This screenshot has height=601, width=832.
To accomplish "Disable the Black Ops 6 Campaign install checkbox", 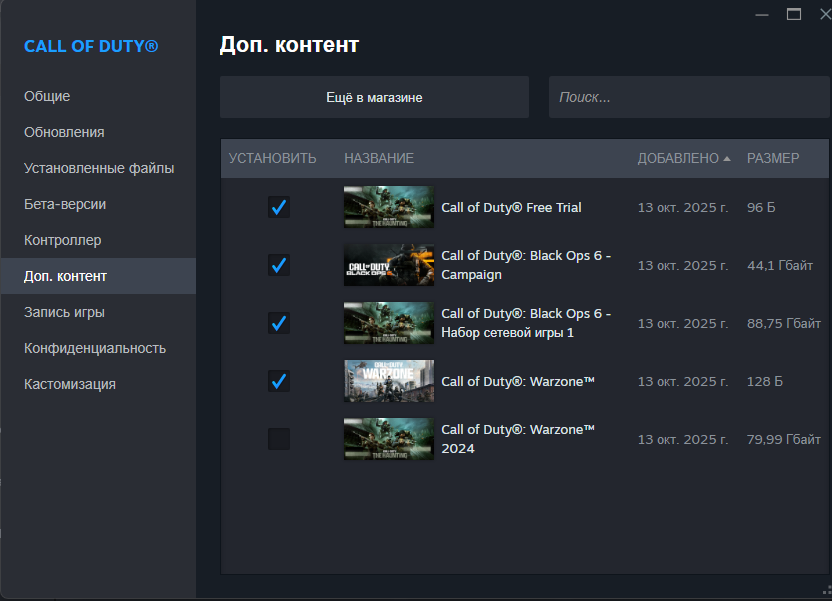I will (x=279, y=265).
